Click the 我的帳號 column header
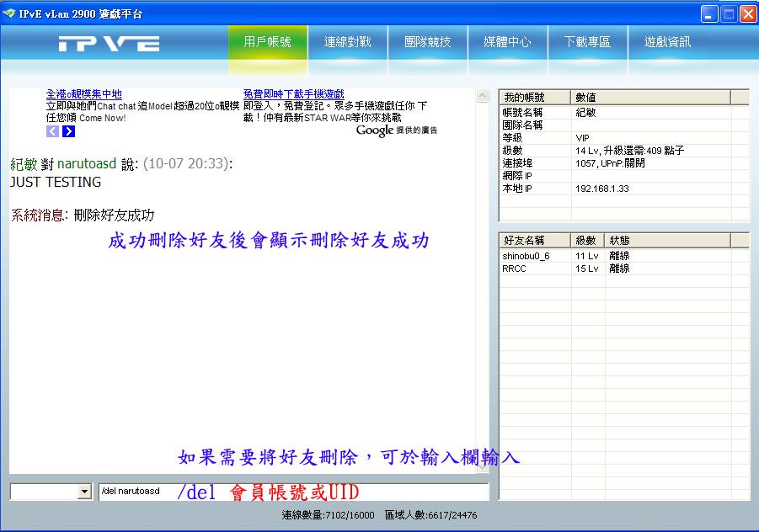The height and width of the screenshot is (532, 759). 535,97
